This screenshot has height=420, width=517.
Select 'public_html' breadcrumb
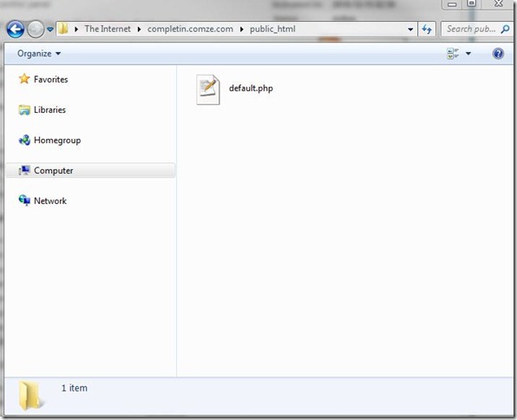tap(272, 29)
